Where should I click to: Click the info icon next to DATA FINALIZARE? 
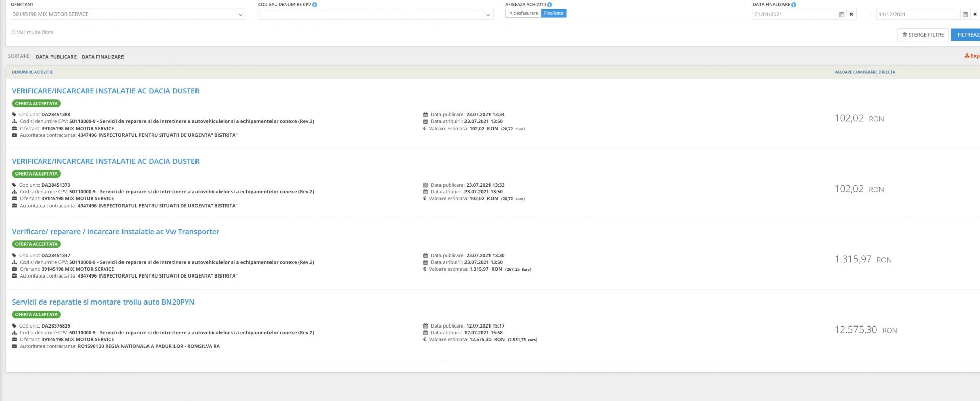794,5
